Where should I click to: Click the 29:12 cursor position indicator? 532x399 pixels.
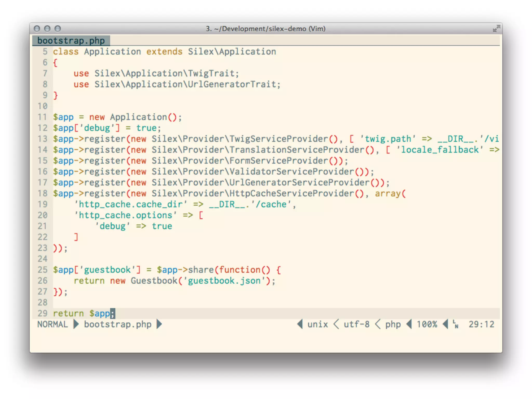tap(481, 324)
